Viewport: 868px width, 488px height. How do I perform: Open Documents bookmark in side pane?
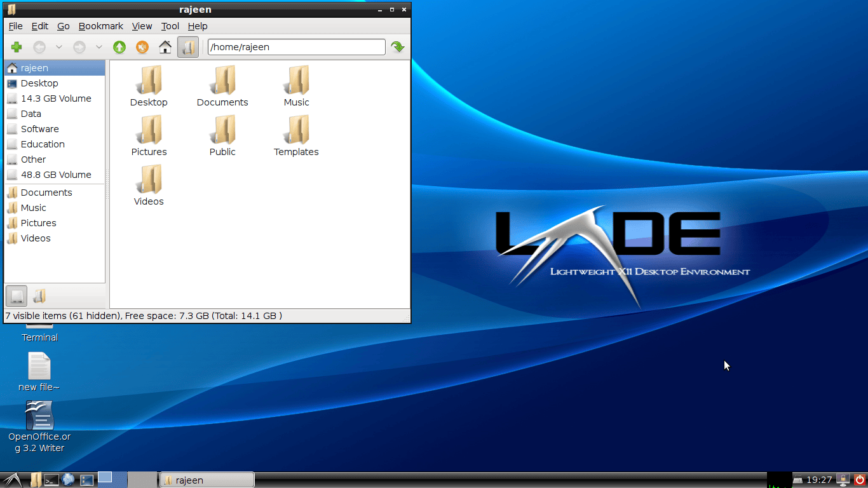pyautogui.click(x=55, y=193)
